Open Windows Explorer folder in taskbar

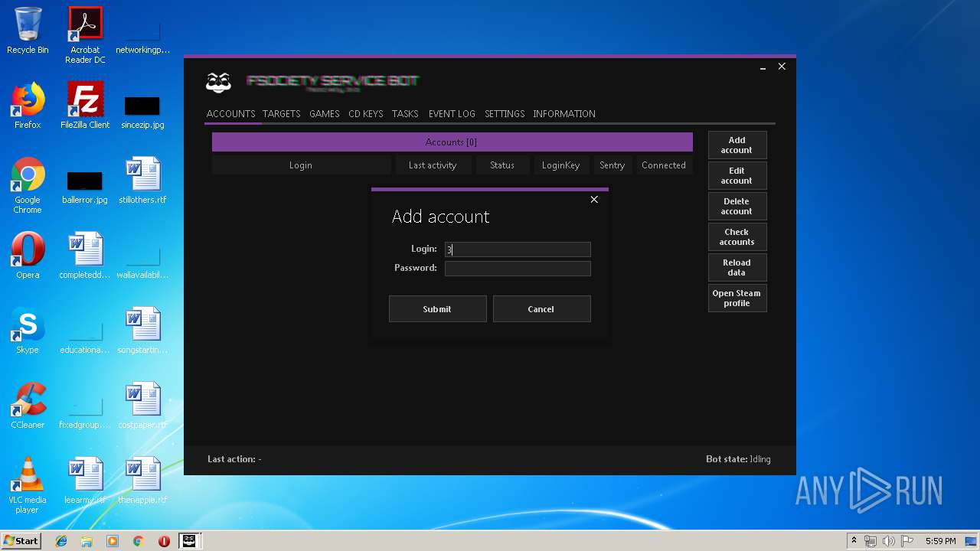click(87, 541)
